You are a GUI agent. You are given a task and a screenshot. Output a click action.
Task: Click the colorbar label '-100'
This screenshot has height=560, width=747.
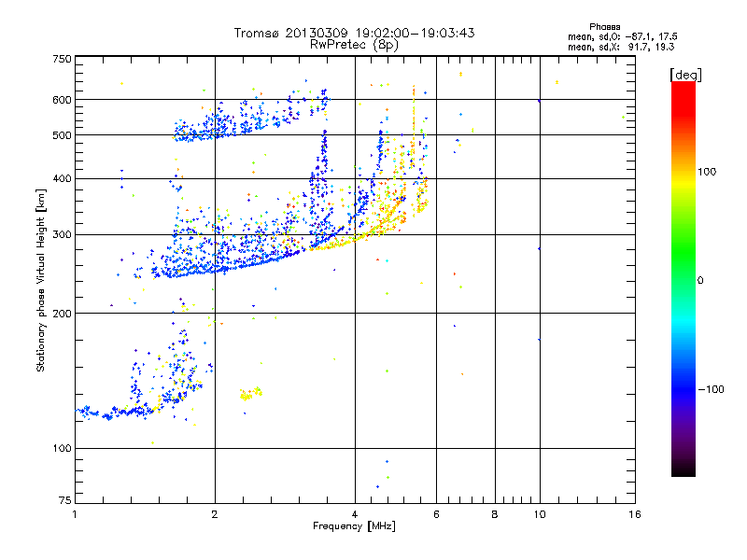click(x=711, y=389)
